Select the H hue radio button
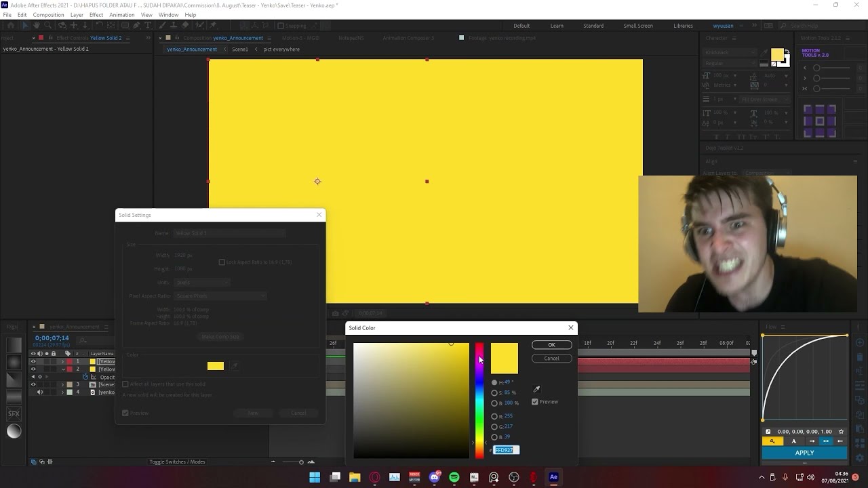This screenshot has width=868, height=488. point(494,382)
